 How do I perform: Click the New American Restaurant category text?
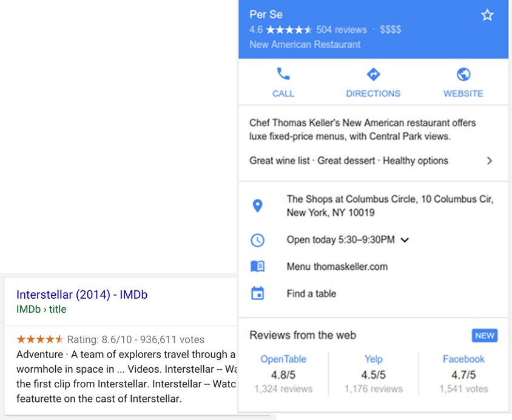(305, 44)
